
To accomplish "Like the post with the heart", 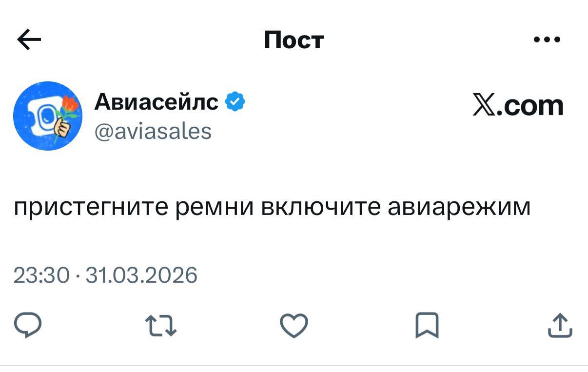I will point(294,326).
